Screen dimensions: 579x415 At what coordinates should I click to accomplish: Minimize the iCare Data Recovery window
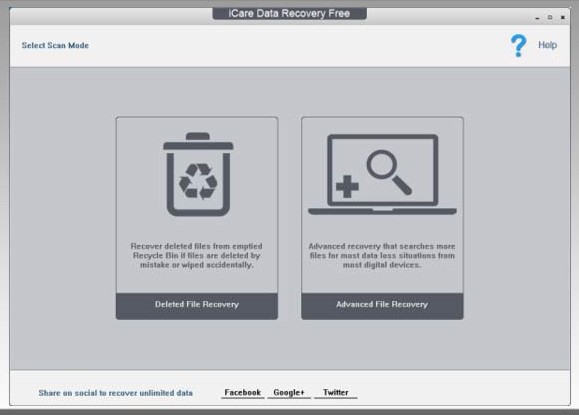pyautogui.click(x=537, y=17)
